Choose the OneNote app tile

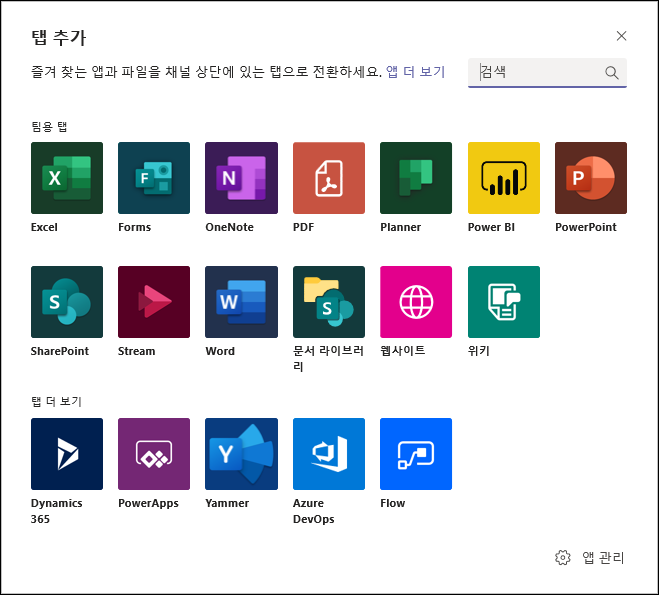(x=241, y=178)
